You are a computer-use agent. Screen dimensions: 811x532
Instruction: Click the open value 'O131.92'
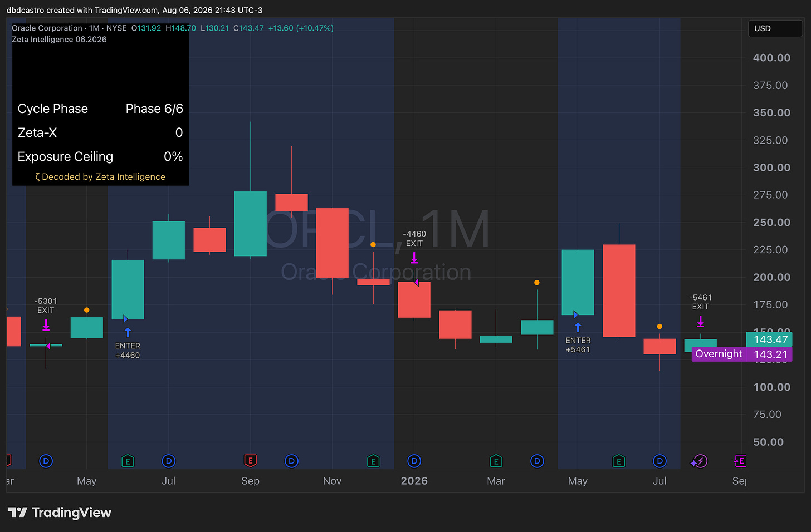point(146,28)
